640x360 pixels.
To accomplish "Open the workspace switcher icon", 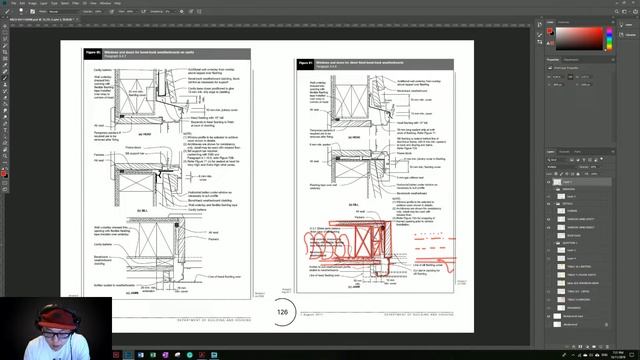I will click(x=624, y=12).
